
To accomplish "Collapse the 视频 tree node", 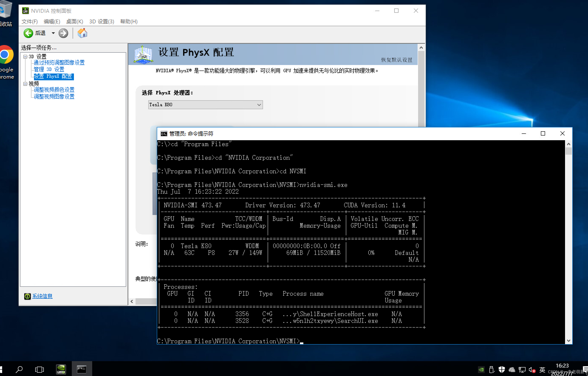I will [x=25, y=84].
